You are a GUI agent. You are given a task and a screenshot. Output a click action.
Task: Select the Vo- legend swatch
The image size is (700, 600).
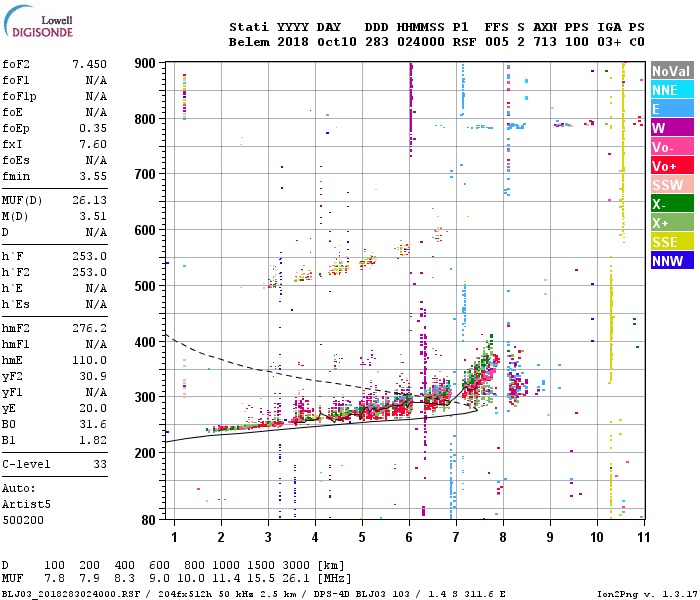point(672,147)
